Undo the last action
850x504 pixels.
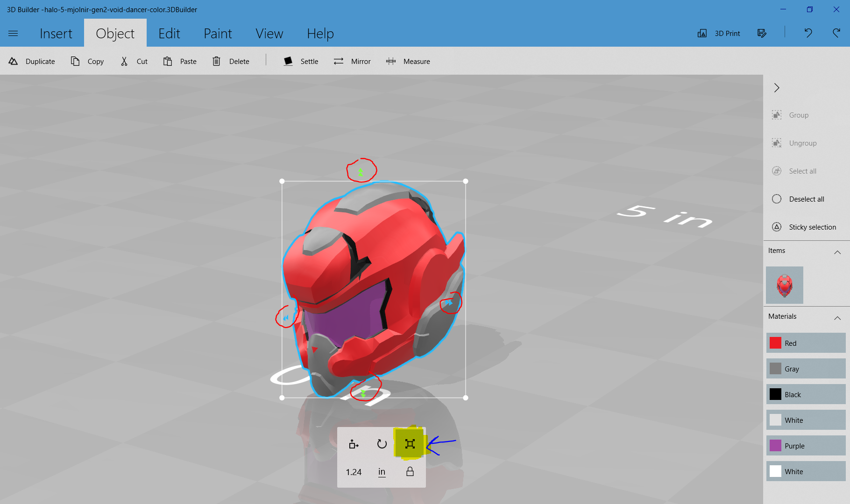click(808, 33)
